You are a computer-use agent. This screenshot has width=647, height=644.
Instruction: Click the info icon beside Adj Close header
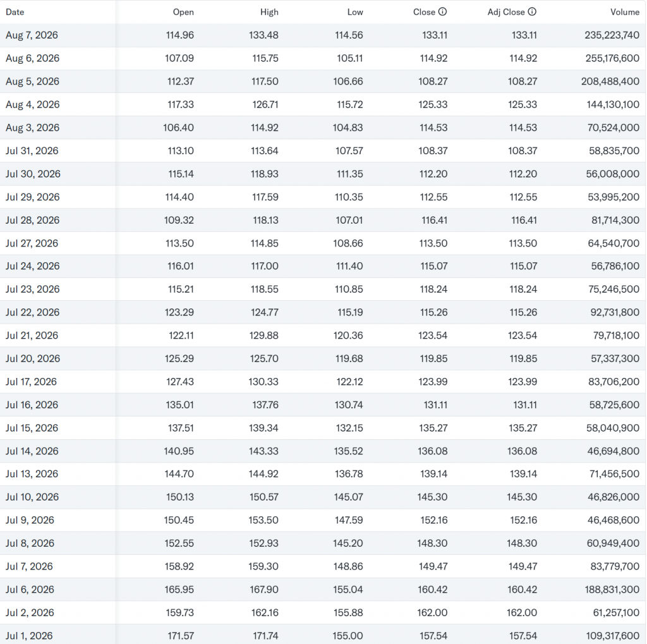click(x=532, y=11)
